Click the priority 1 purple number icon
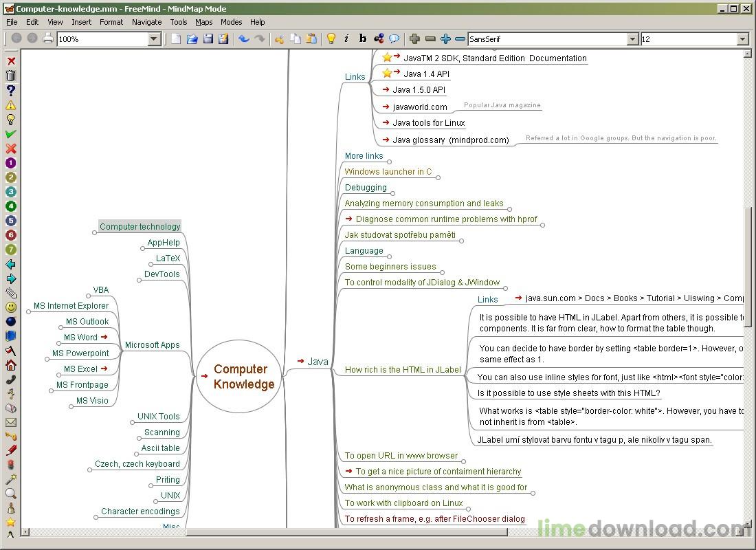The image size is (756, 550). [x=10, y=162]
